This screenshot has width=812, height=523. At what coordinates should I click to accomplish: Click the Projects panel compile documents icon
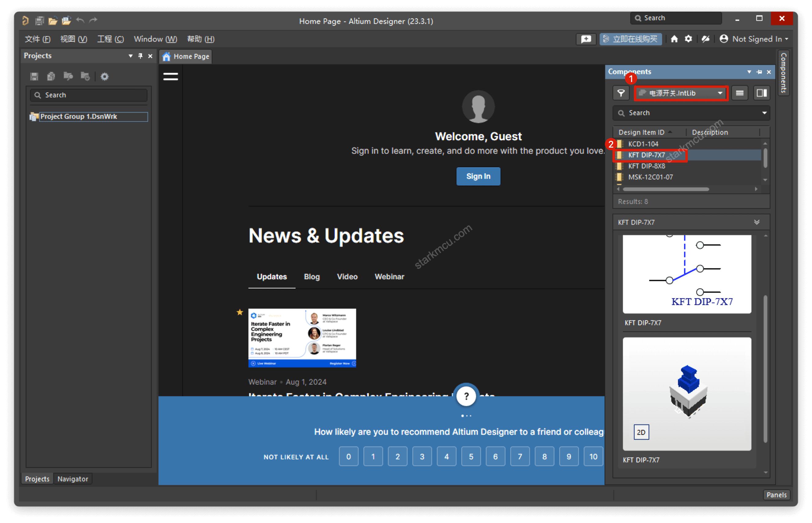click(51, 77)
